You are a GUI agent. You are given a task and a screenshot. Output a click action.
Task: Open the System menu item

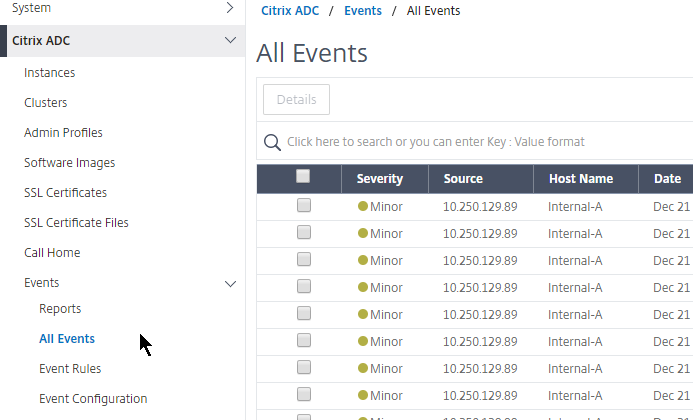(x=31, y=8)
